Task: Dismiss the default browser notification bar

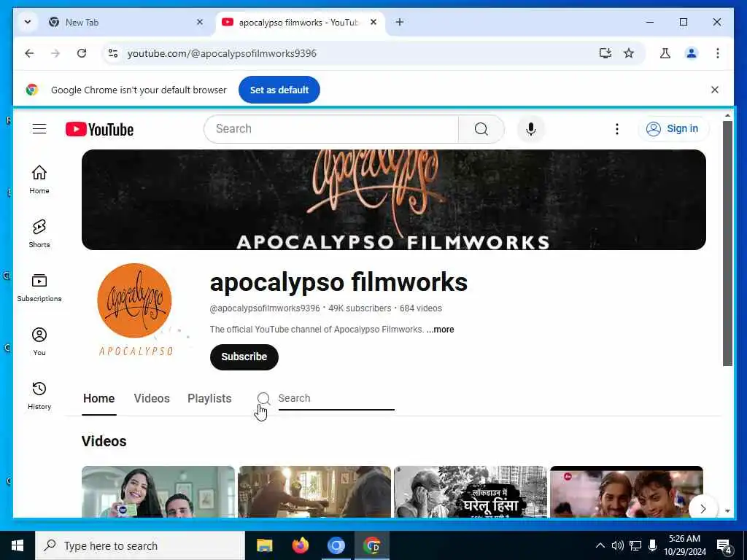Action: (x=715, y=90)
